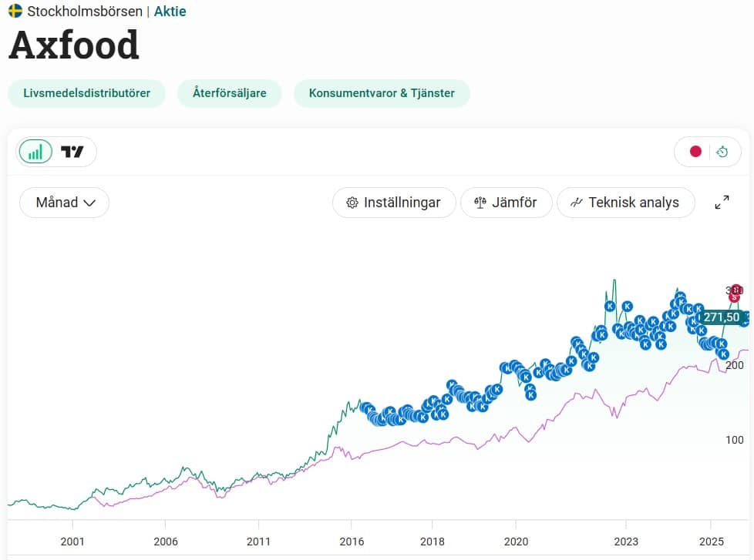Click the Swedish flag icon
Screen dimensions: 754x560
click(x=15, y=11)
